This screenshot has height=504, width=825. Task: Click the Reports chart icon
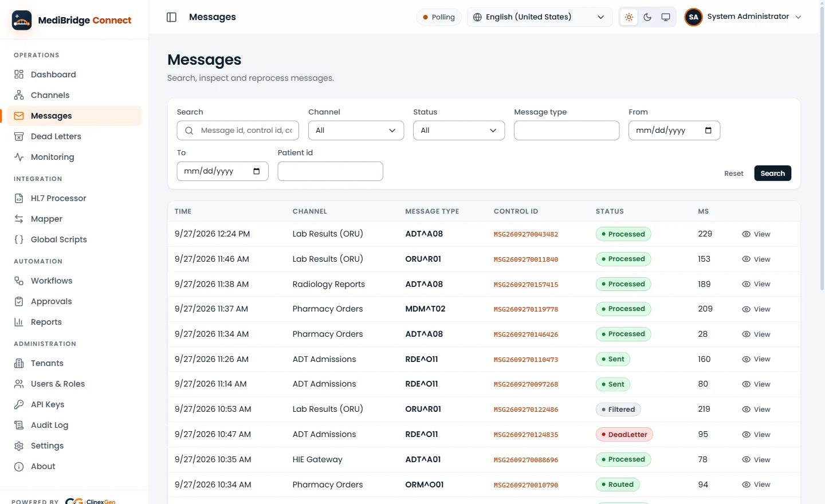19,322
